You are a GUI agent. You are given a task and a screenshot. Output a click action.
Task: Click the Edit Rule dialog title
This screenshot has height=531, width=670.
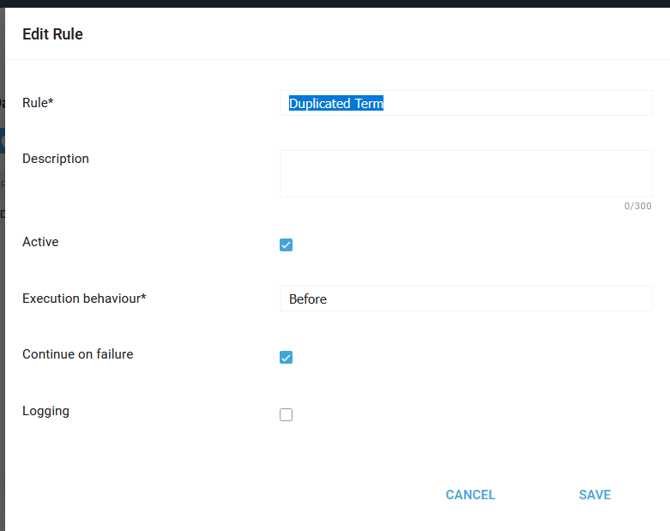click(53, 34)
